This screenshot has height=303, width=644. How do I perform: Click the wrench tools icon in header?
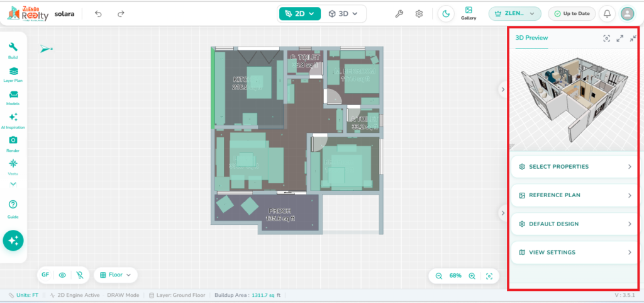399,14
